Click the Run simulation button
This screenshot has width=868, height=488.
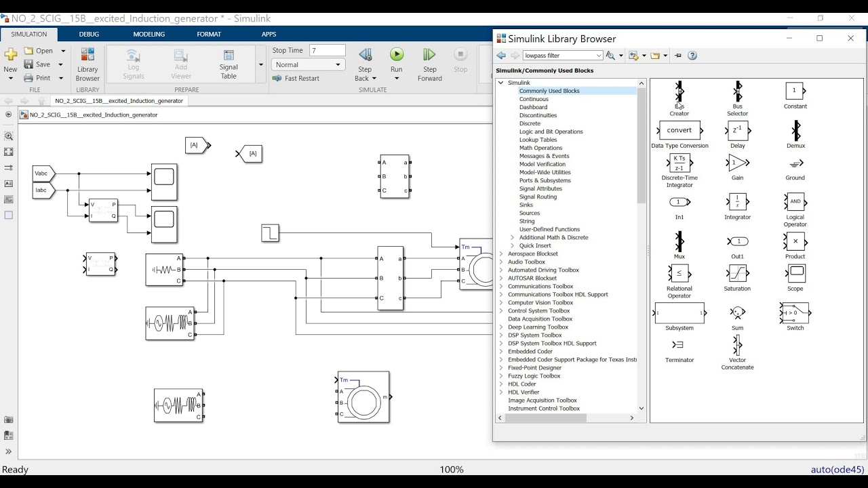(397, 55)
